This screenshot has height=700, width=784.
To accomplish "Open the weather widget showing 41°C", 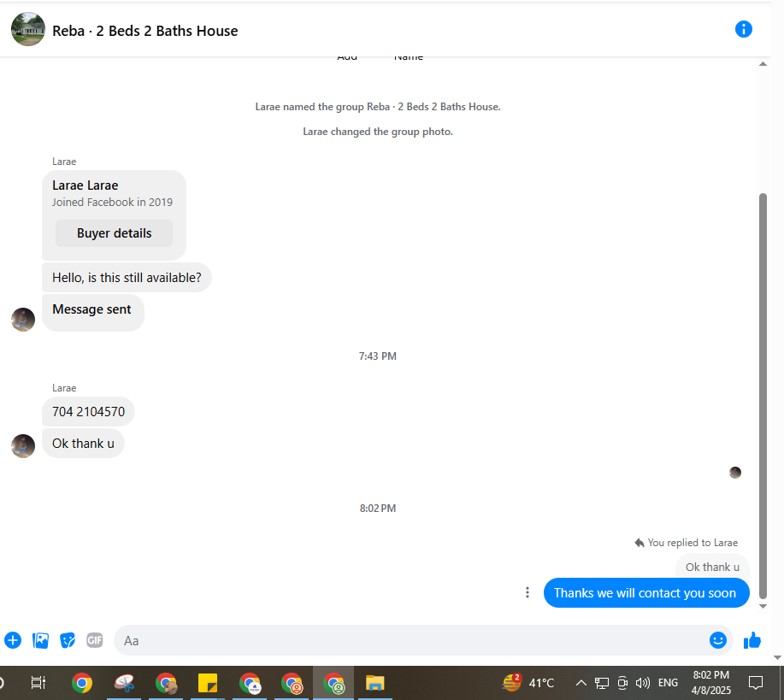I will [528, 683].
